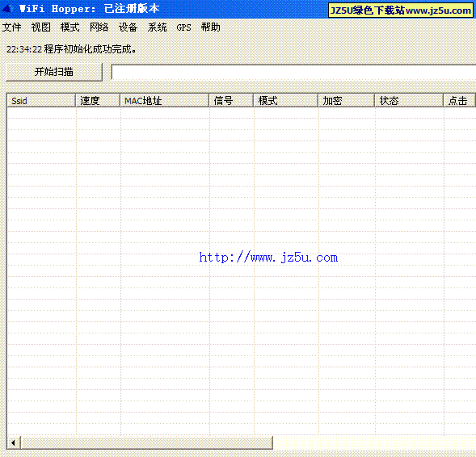Click the horizontal scrollbar thumb
Screen dimensions: 476x457
point(146,442)
